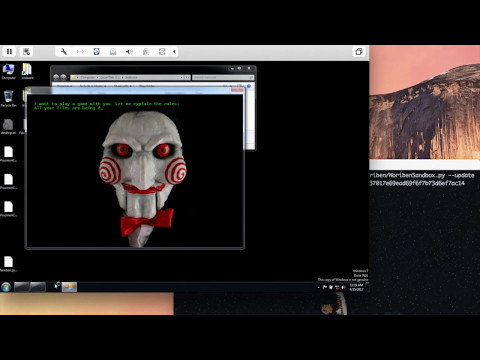The width and height of the screenshot is (480, 360).
Task: Click the highlighted colorful taskbar app
Action: pos(69,287)
